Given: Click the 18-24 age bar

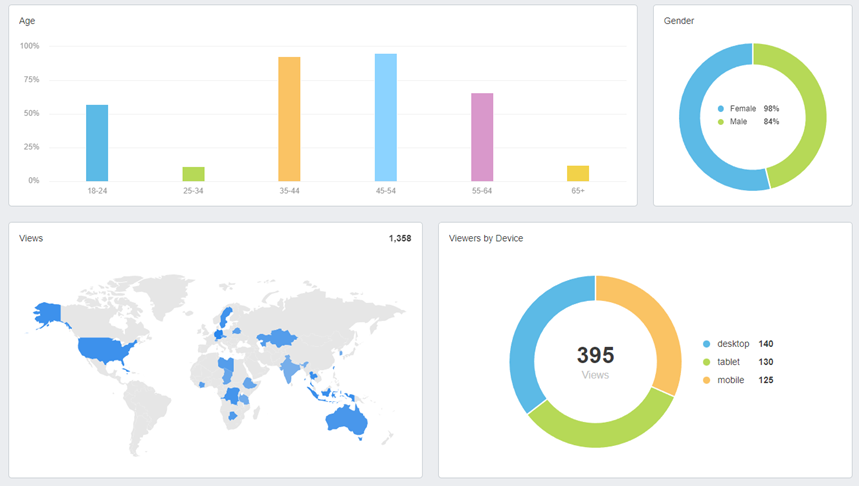Looking at the screenshot, I should (97, 142).
